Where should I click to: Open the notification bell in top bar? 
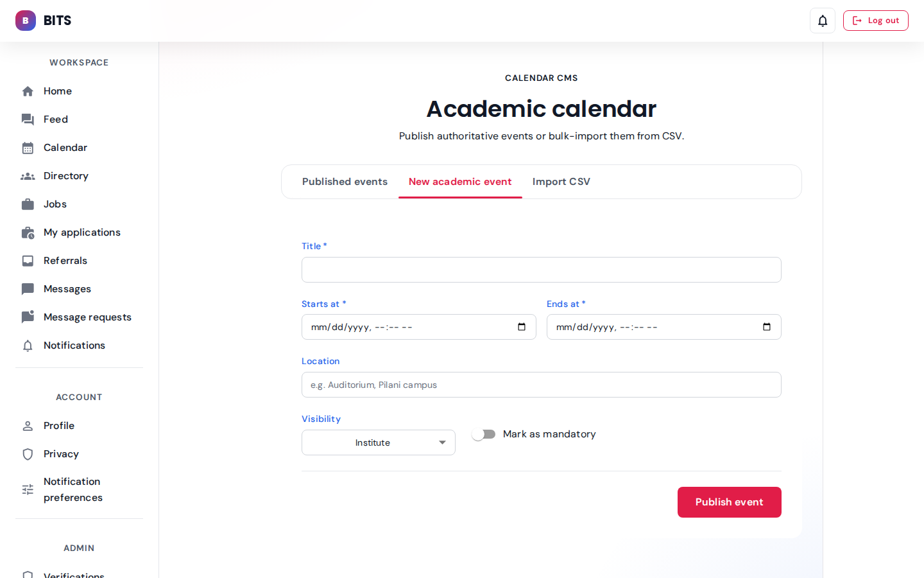coord(823,21)
